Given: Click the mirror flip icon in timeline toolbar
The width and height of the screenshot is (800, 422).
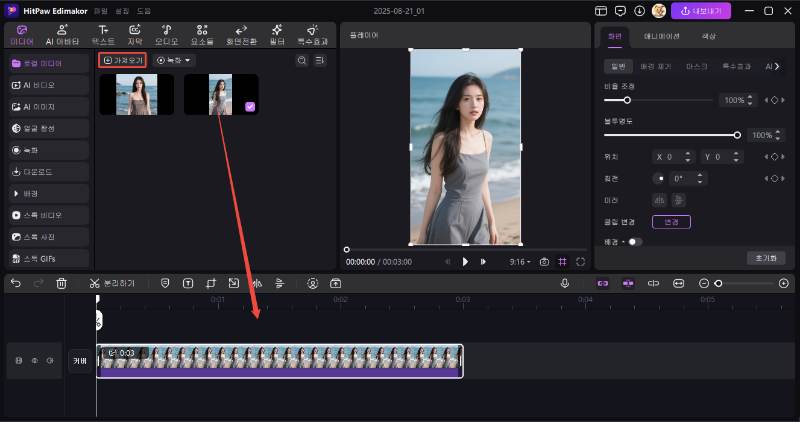Looking at the screenshot, I should click(x=257, y=283).
